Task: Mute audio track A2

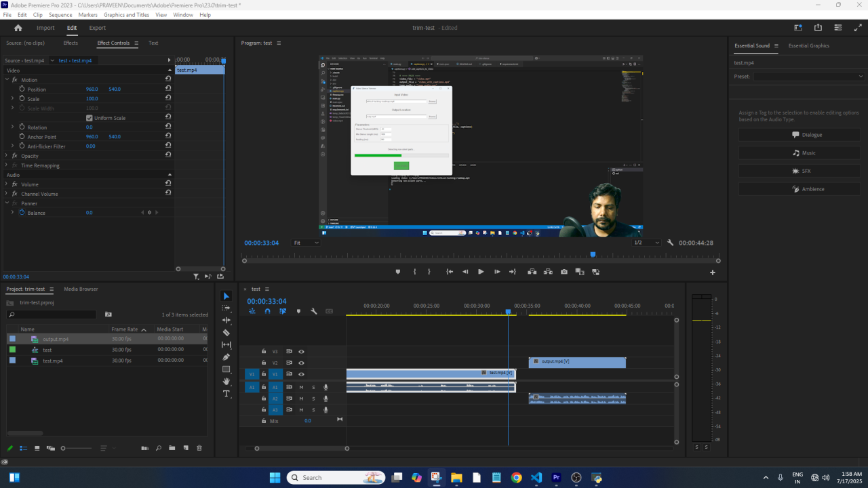Action: [x=301, y=399]
